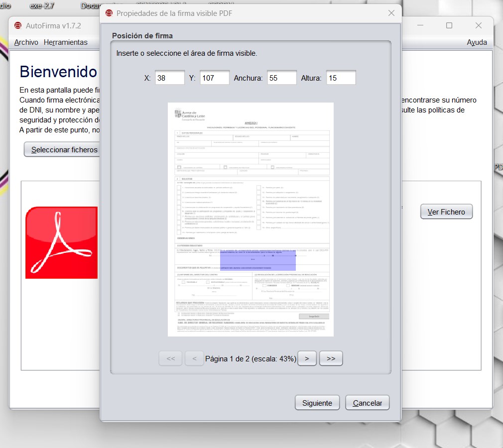503x448 pixels.
Task: Go to next page with single arrow
Action: [307, 358]
